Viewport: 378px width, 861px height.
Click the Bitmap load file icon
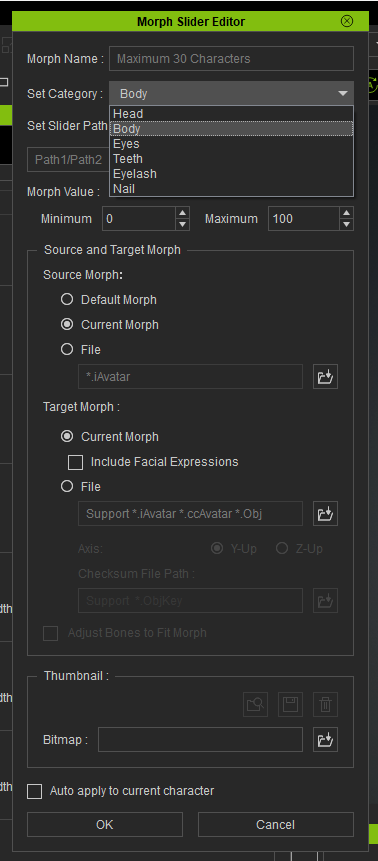coord(325,740)
